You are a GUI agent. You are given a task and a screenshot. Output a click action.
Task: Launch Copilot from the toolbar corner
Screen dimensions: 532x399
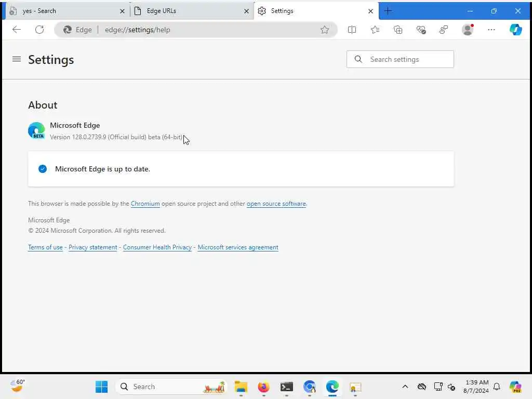(515, 30)
